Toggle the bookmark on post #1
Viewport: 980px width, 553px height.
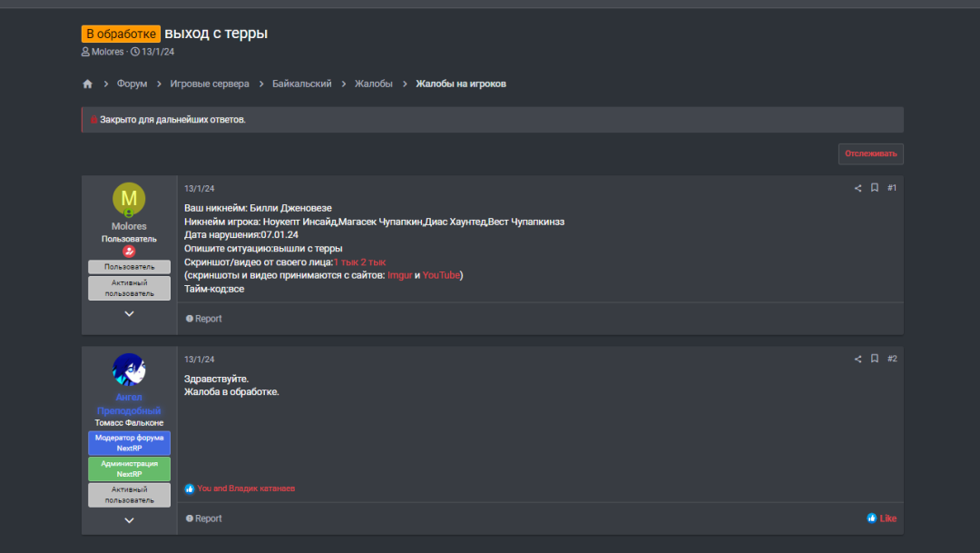[x=875, y=188]
